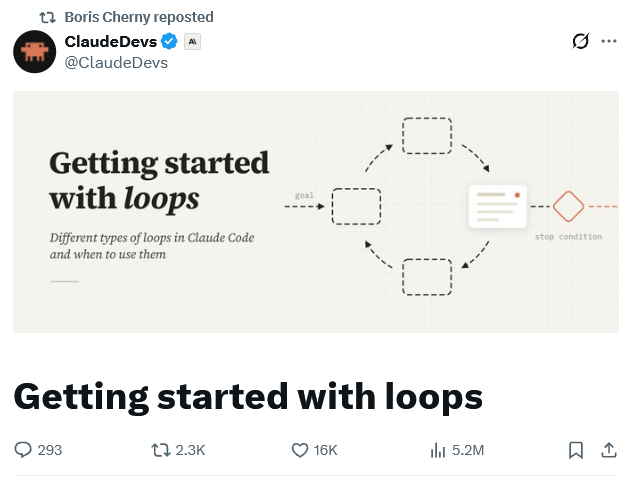
Task: Open view analytics bar chart icon
Action: (x=438, y=450)
